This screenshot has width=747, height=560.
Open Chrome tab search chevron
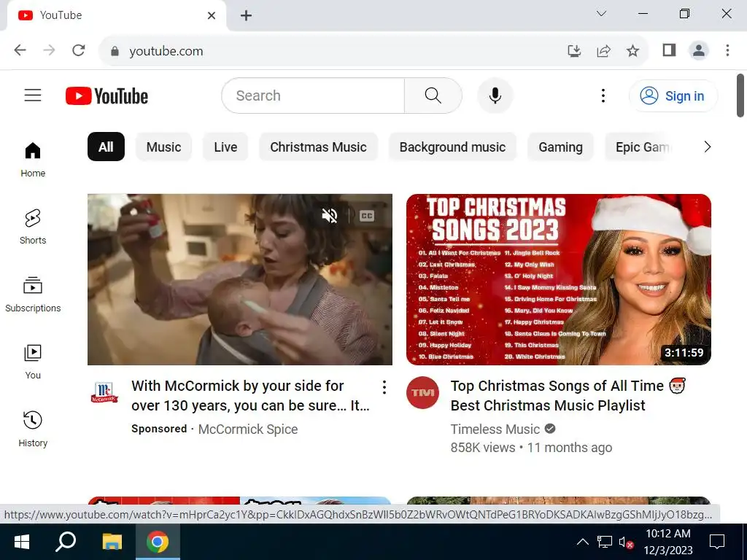(602, 13)
